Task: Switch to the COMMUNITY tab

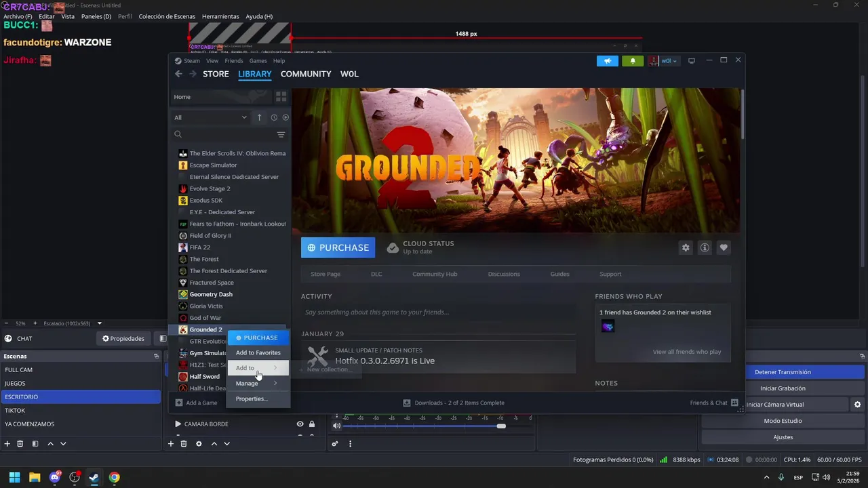Action: (306, 74)
